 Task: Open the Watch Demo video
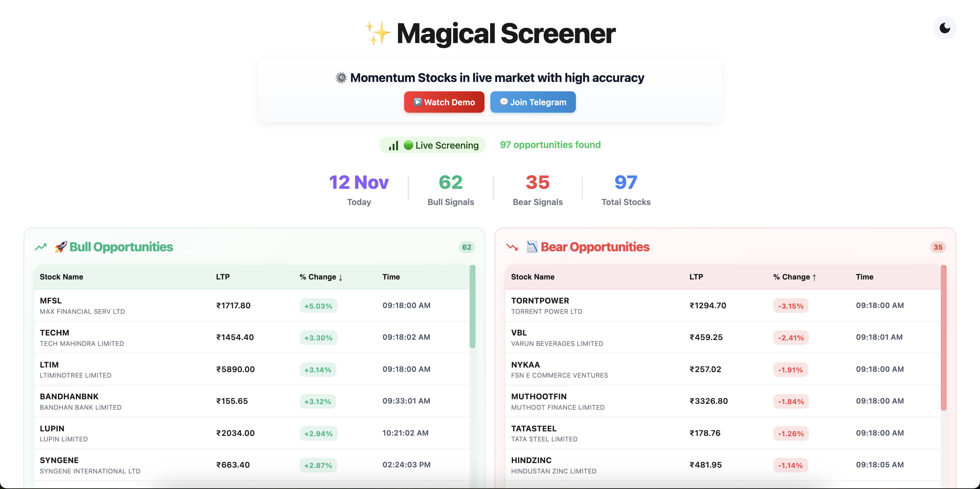(444, 102)
